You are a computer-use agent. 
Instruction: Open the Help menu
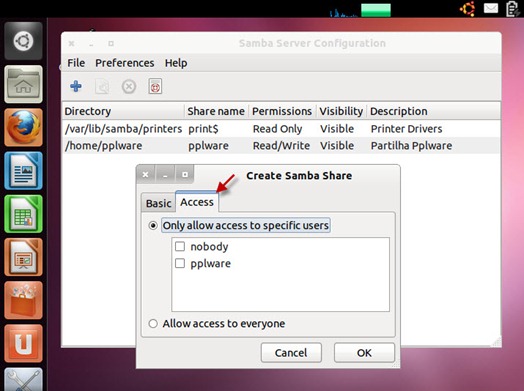pos(176,63)
